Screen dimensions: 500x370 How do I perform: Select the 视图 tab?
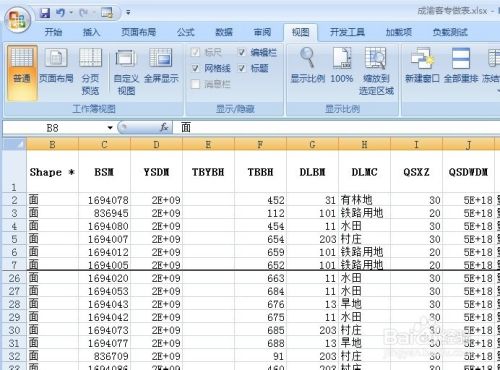(x=300, y=32)
